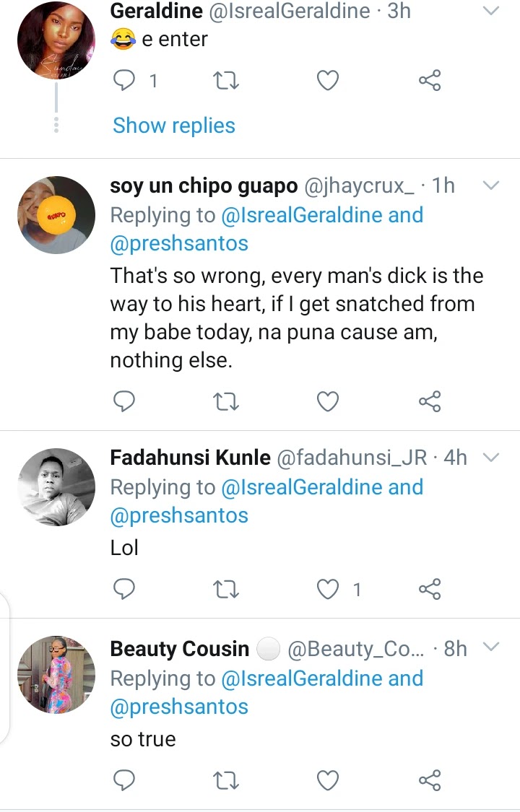The height and width of the screenshot is (812, 520).
Task: Open dropdown arrow on @jhaycrux_ tweet
Action: point(490,185)
